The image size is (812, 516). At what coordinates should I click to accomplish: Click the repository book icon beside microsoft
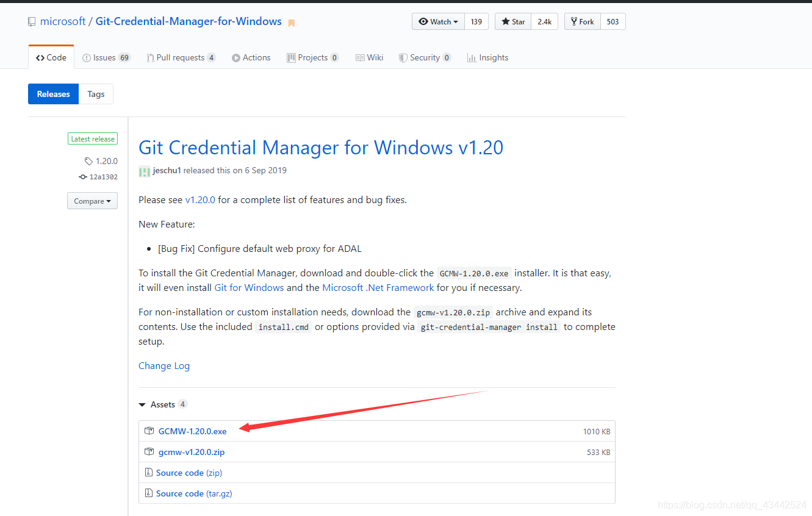click(x=32, y=22)
